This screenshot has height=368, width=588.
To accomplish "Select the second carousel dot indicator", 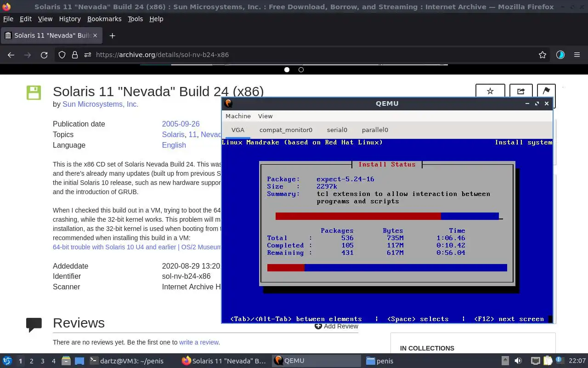I will click(x=301, y=70).
